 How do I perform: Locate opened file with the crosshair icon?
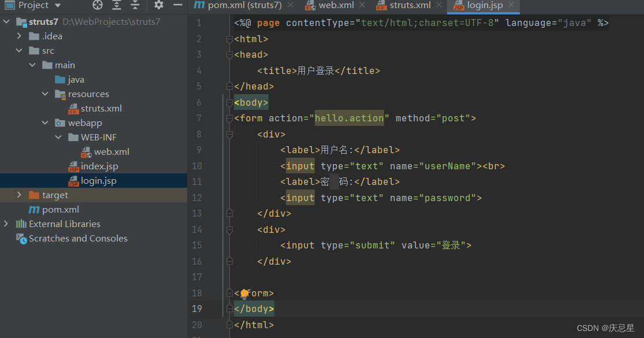[97, 5]
